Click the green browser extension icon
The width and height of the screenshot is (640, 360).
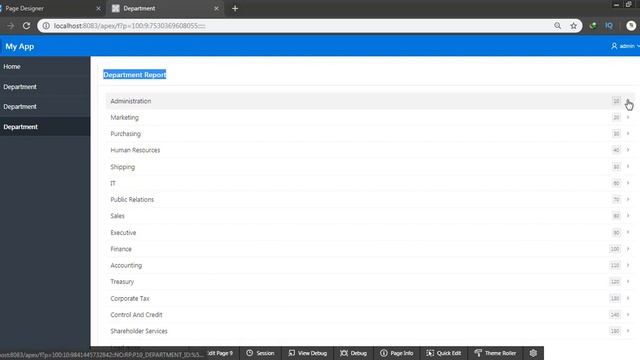pyautogui.click(x=593, y=26)
